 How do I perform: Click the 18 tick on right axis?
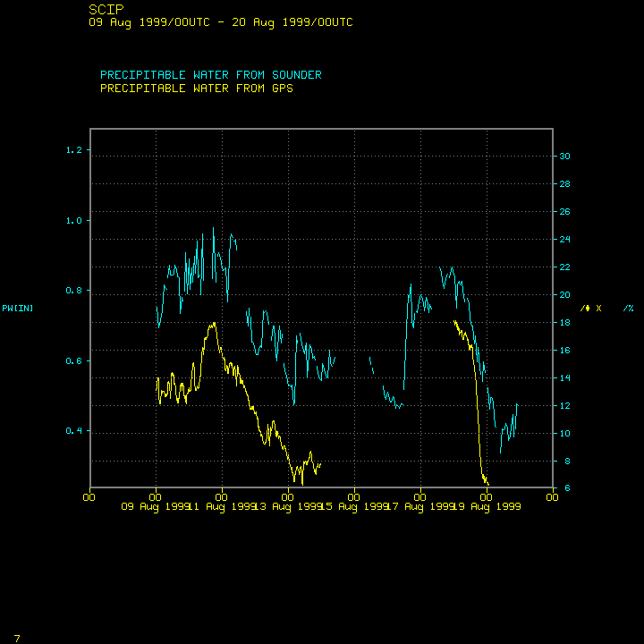(564, 323)
